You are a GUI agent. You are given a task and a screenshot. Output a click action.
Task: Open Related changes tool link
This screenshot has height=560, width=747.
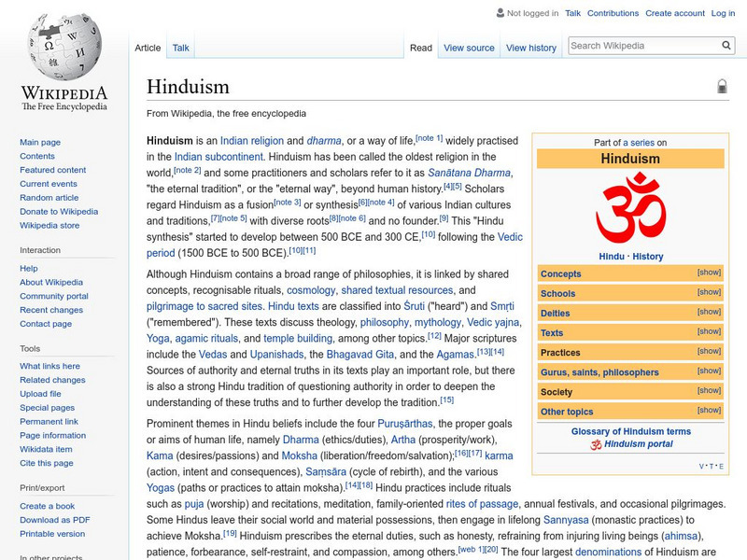point(52,380)
